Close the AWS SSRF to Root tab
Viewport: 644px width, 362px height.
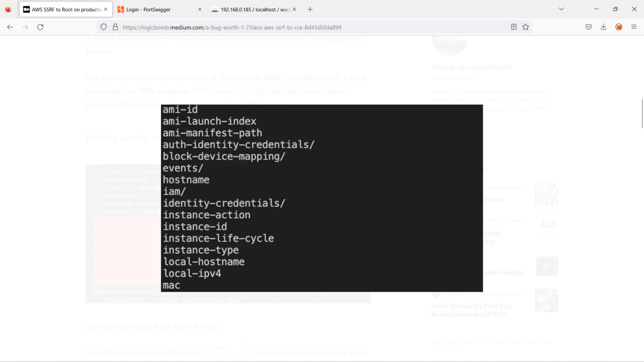coord(105,9)
